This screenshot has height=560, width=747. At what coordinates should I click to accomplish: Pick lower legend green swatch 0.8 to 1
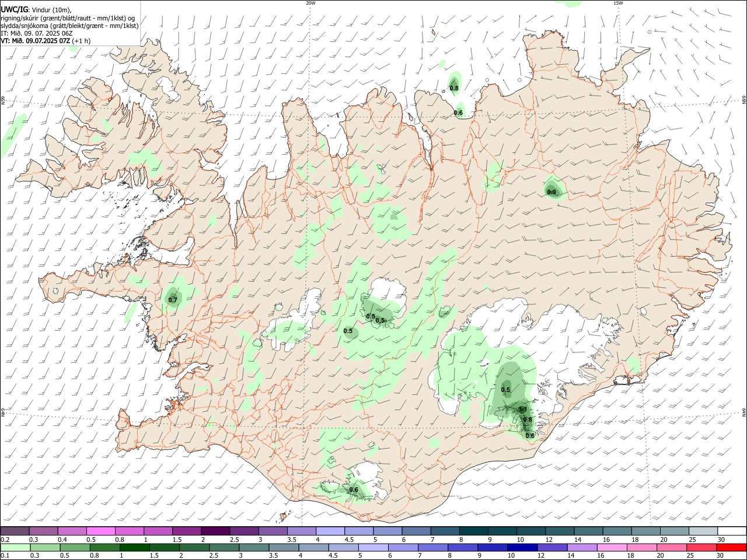(104, 547)
